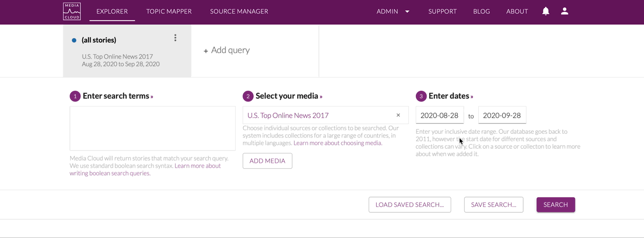Image resolution: width=644 pixels, height=238 pixels.
Task: Click the Media Cloud logo
Action: [72, 11]
